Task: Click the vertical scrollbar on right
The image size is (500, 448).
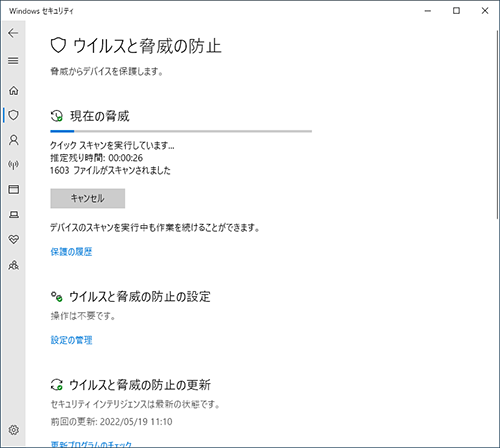Action: 498,125
